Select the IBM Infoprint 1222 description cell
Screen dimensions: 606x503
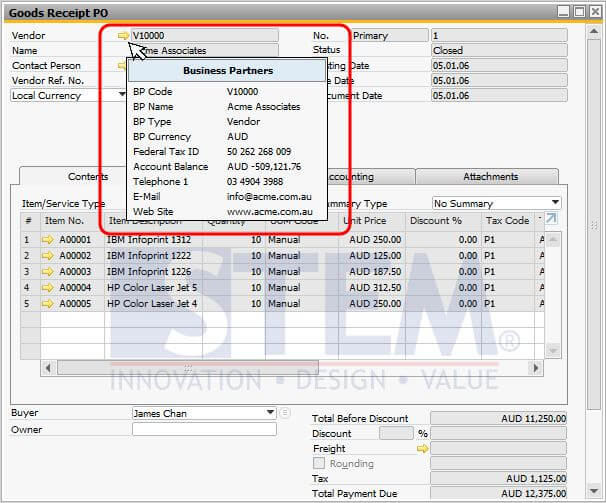click(x=153, y=256)
